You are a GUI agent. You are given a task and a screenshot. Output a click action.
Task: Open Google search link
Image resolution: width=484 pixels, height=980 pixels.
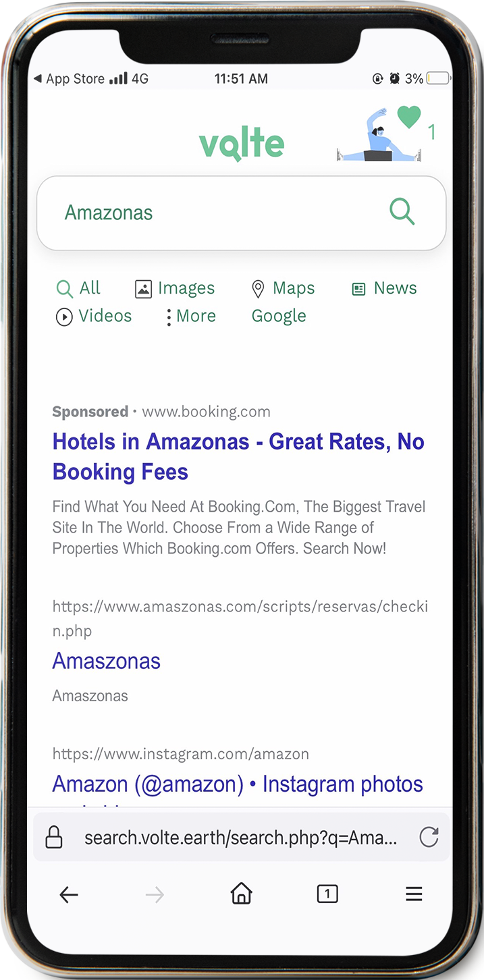click(279, 316)
